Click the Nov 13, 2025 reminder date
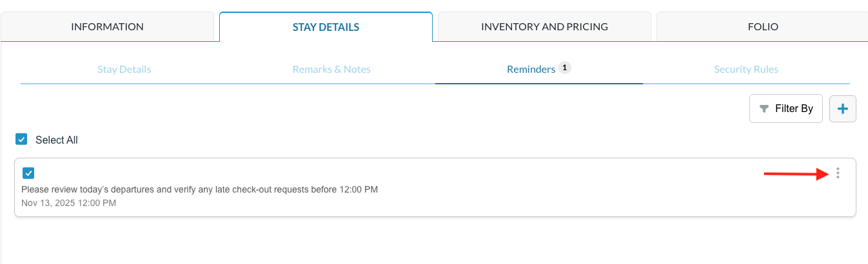868x264 pixels. [x=68, y=203]
